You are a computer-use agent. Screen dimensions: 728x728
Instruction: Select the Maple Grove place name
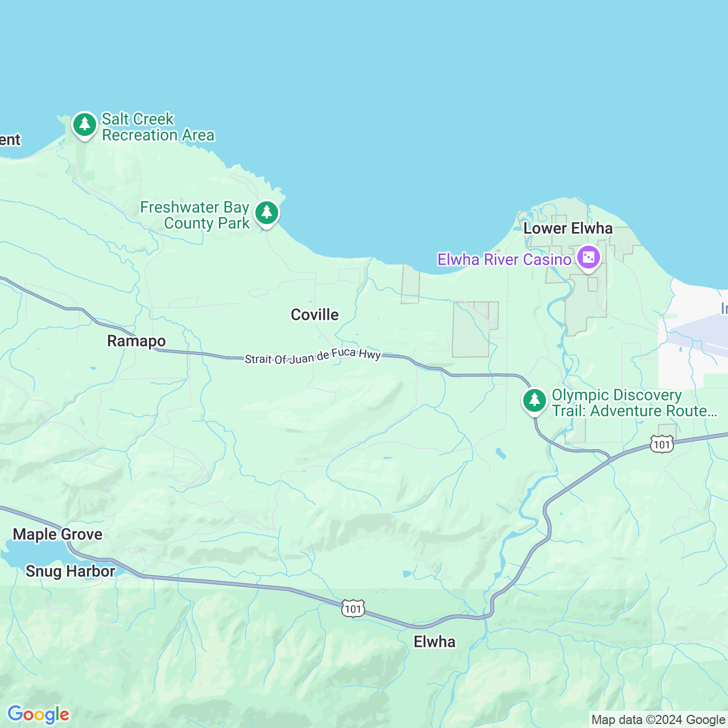pyautogui.click(x=57, y=534)
